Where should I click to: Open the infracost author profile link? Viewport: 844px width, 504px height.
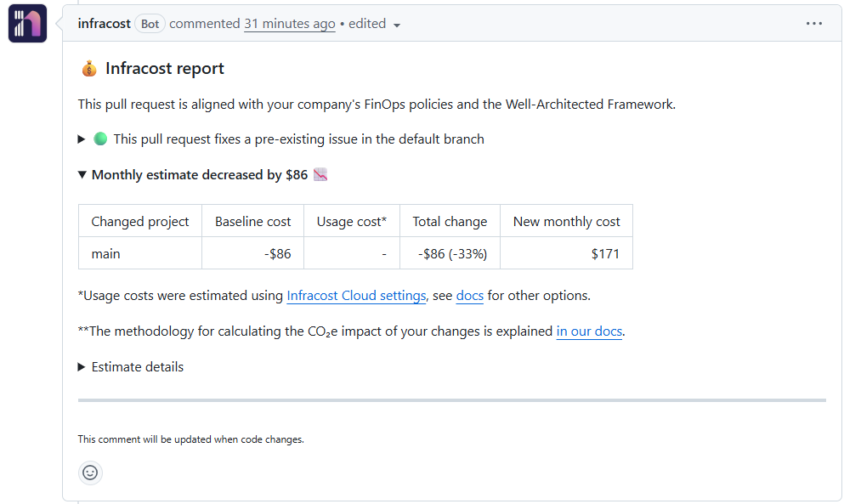pyautogui.click(x=104, y=24)
